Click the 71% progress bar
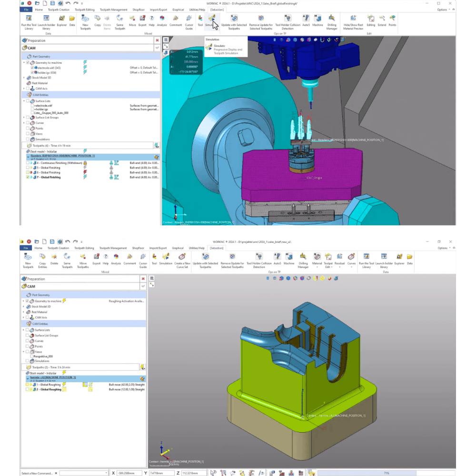This screenshot has width=476, height=476. (x=386, y=473)
